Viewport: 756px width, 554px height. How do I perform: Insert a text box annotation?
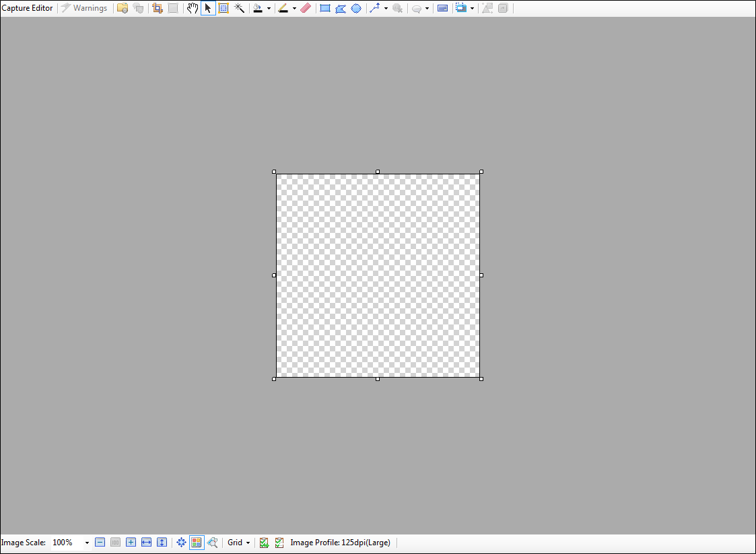click(x=442, y=7)
